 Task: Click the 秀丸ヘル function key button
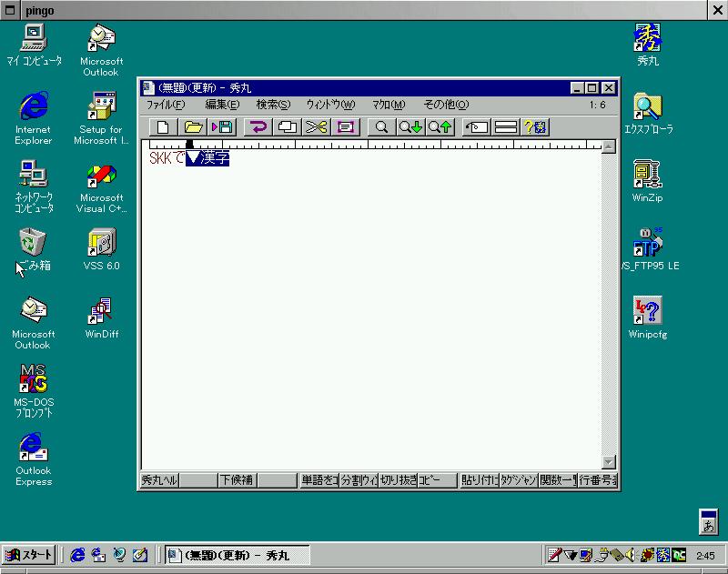[x=159, y=479]
